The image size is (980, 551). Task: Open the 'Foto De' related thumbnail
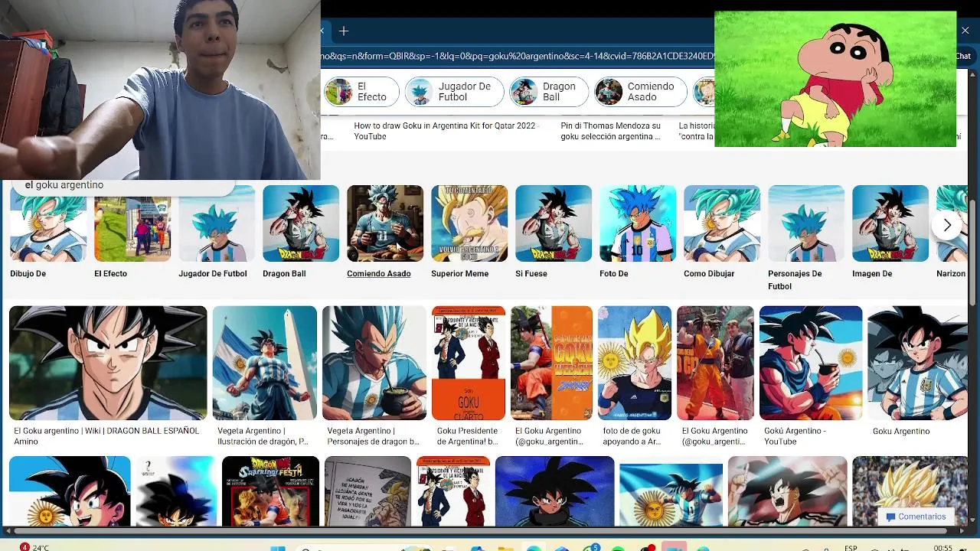(x=638, y=223)
